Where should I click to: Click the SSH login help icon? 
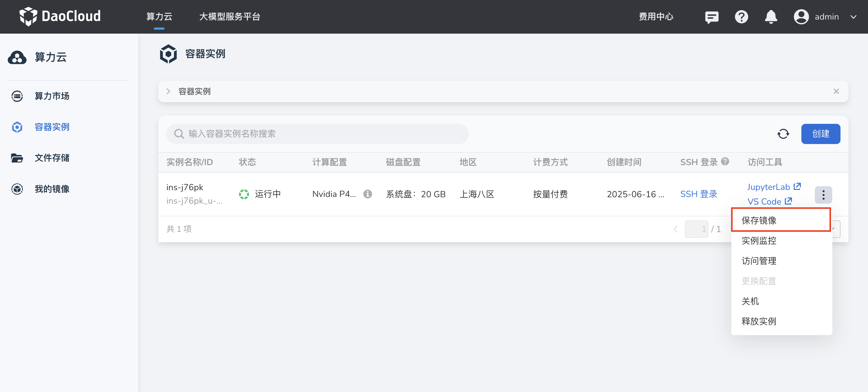pyautogui.click(x=725, y=161)
